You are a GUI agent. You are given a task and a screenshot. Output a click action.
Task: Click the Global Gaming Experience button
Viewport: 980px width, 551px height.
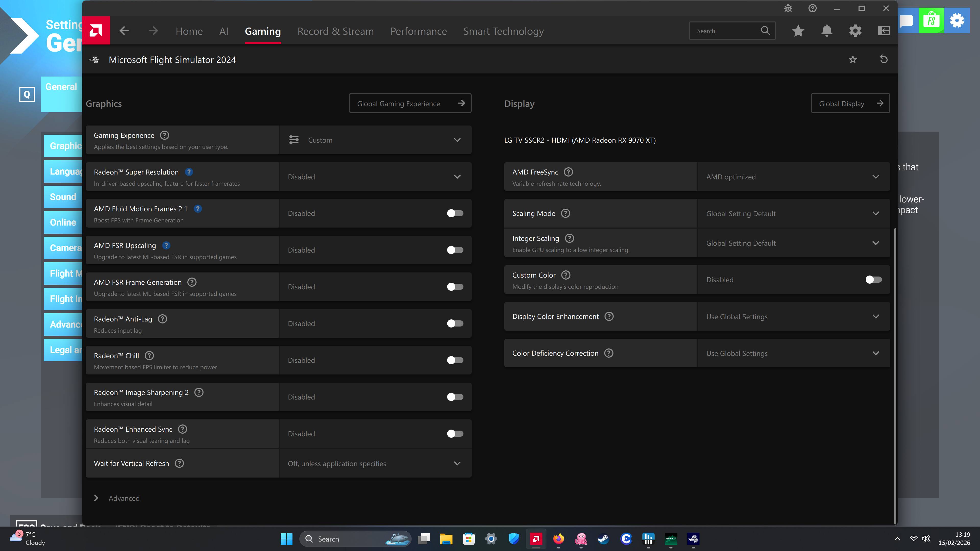pyautogui.click(x=410, y=103)
